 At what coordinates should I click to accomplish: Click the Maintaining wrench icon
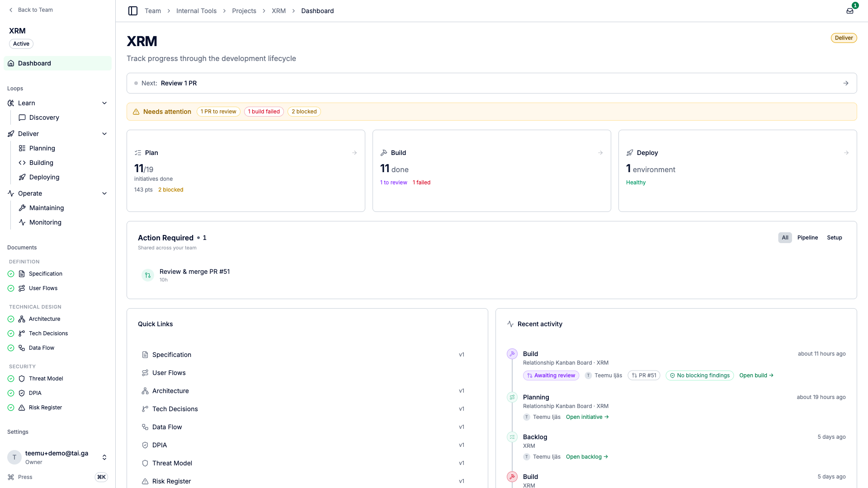click(22, 208)
